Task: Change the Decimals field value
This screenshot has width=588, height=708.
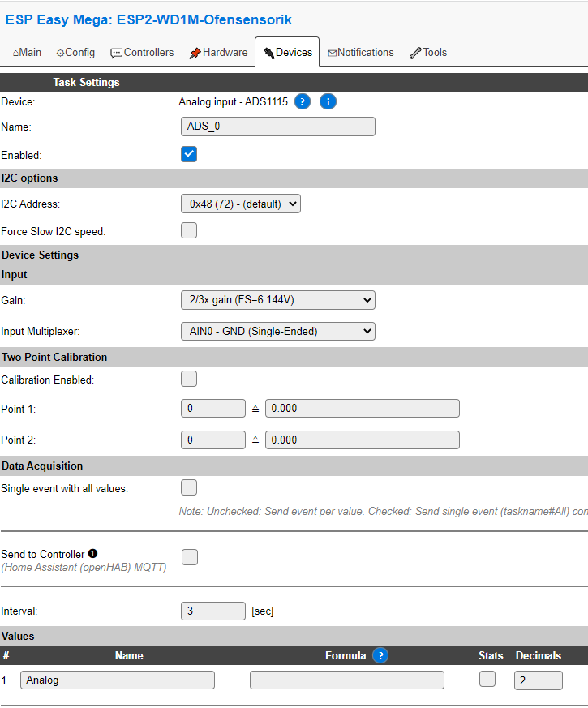Action: [539, 680]
